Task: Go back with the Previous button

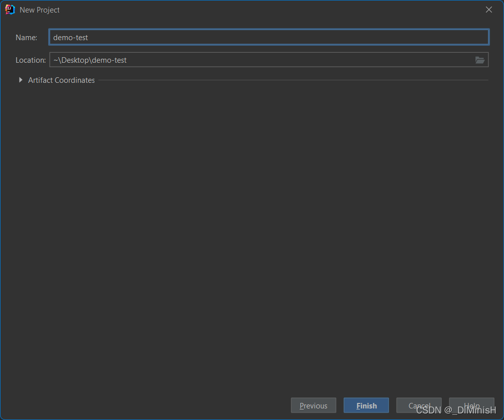Action: [x=313, y=405]
